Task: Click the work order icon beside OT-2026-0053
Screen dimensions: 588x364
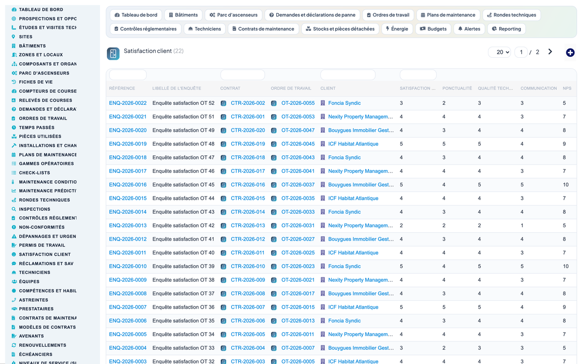Action: (274, 117)
